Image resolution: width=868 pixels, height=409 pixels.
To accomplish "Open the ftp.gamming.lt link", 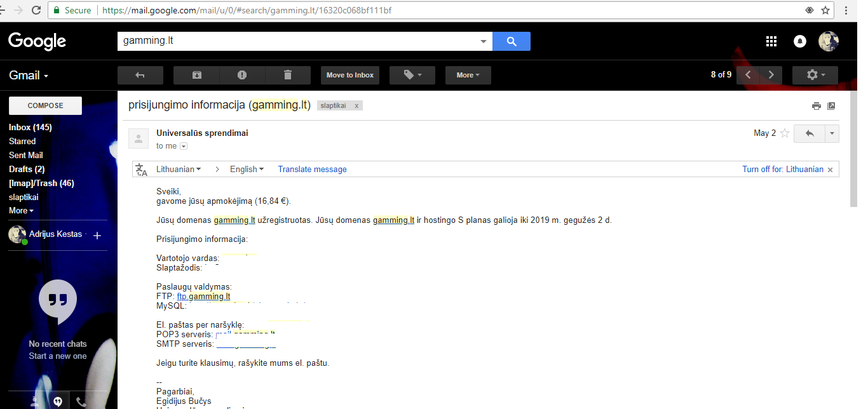I will click(x=203, y=296).
